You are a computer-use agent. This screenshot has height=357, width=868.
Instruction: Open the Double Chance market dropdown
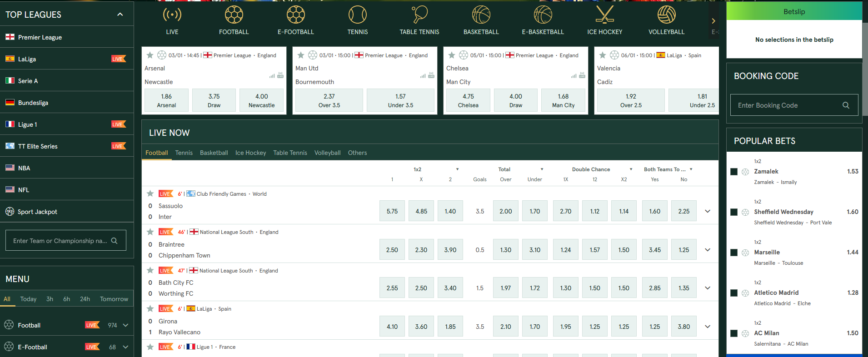coord(631,169)
